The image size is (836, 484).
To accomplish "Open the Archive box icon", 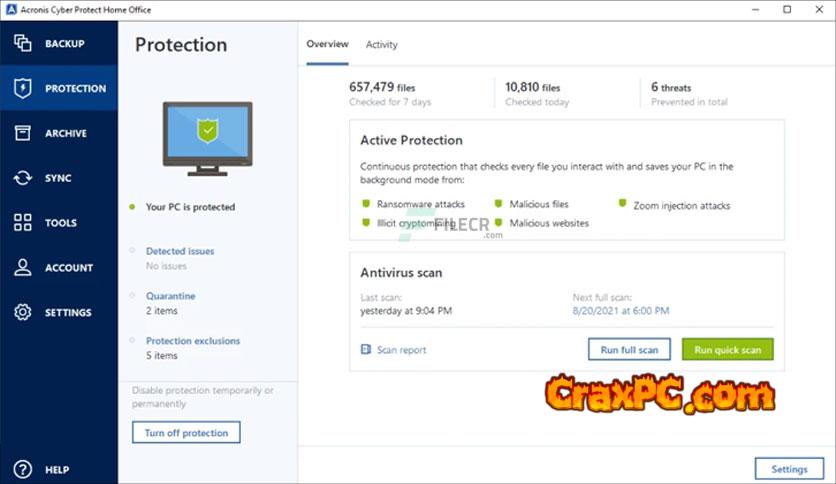I will 22,133.
